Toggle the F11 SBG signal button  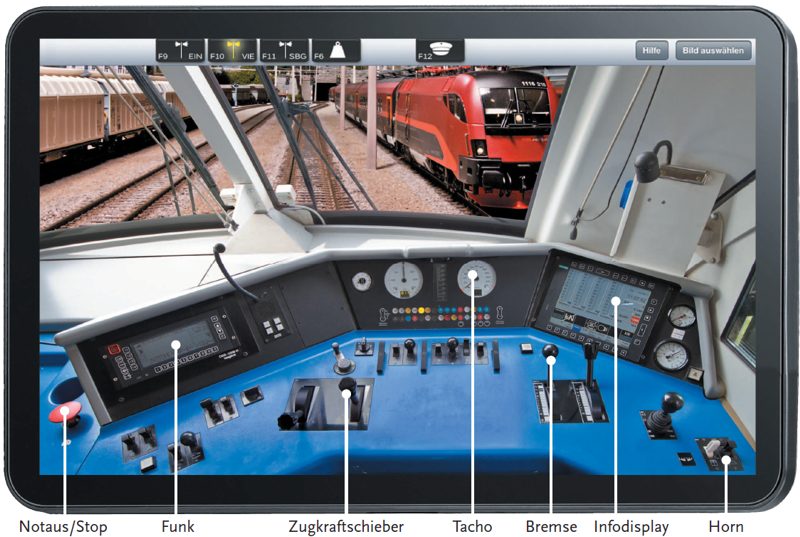pyautogui.click(x=284, y=51)
